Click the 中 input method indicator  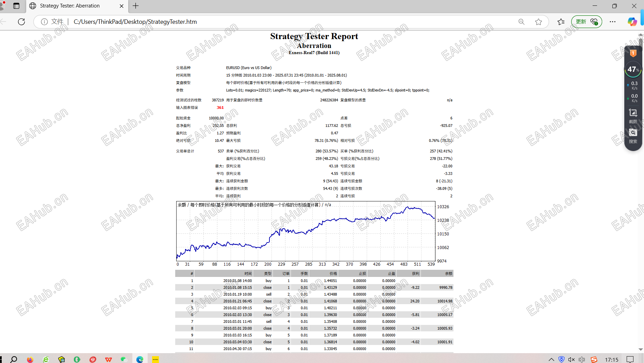point(582,360)
